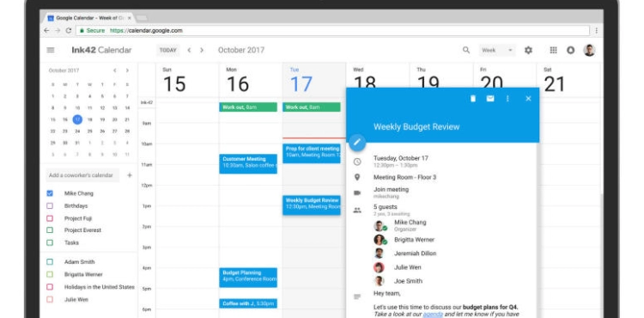Open the Google apps grid
Viewport: 644px width, 318px height.
pyautogui.click(x=553, y=50)
